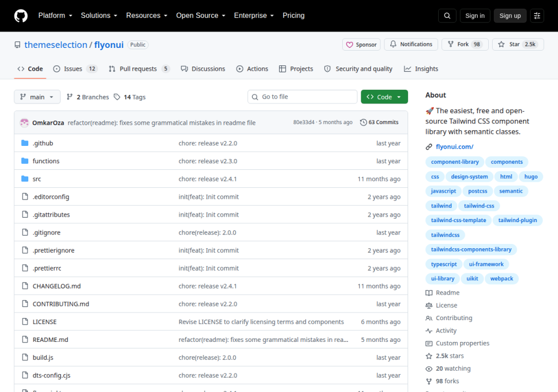
Task: Open the Insights tab
Action: [x=421, y=69]
